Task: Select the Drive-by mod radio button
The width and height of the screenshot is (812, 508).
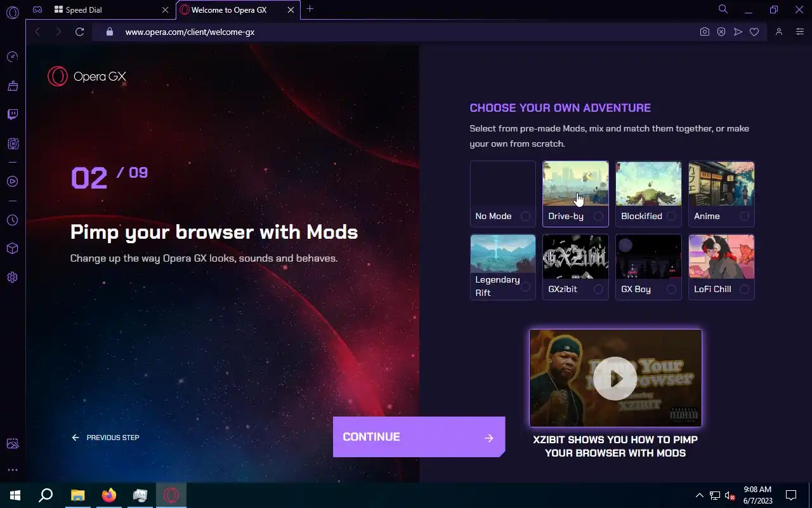Action: 598,217
